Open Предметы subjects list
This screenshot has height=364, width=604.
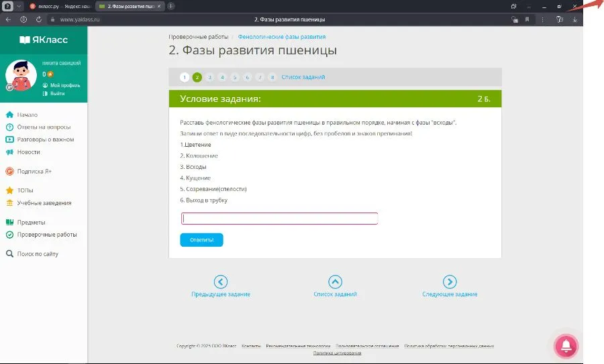point(31,223)
